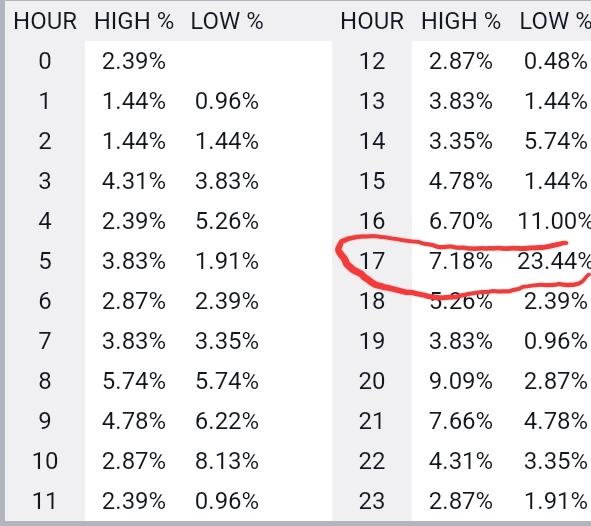Click the right HIGH % column header

tap(461, 21)
